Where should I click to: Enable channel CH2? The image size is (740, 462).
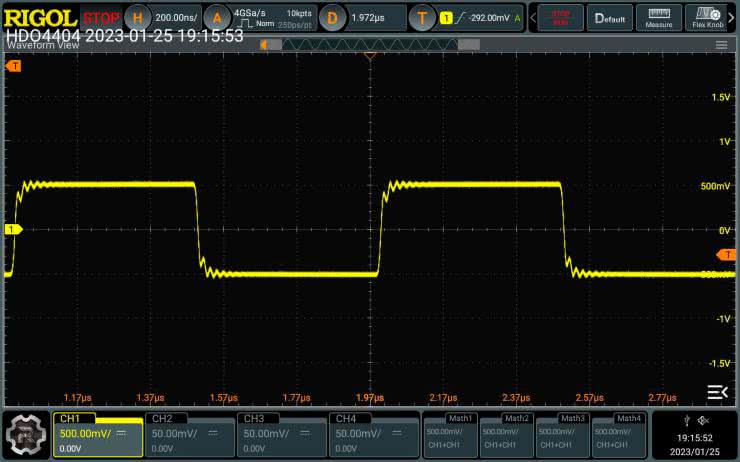click(x=188, y=433)
